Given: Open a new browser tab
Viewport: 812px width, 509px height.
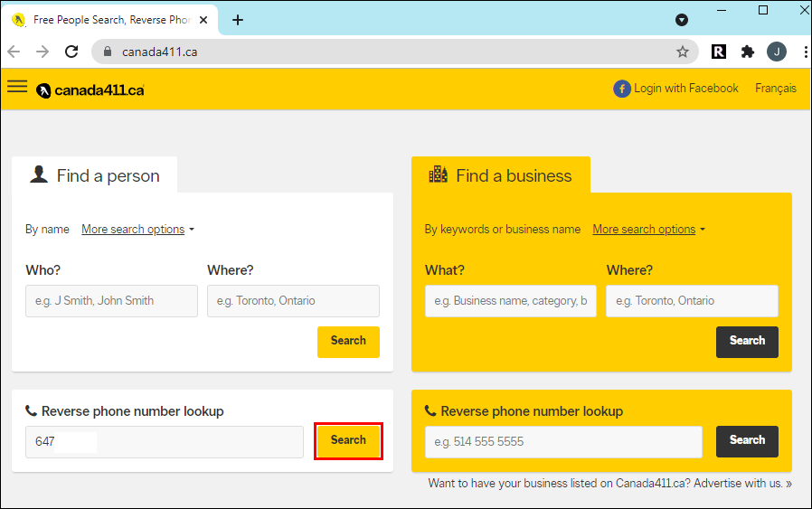Looking at the screenshot, I should pyautogui.click(x=238, y=20).
